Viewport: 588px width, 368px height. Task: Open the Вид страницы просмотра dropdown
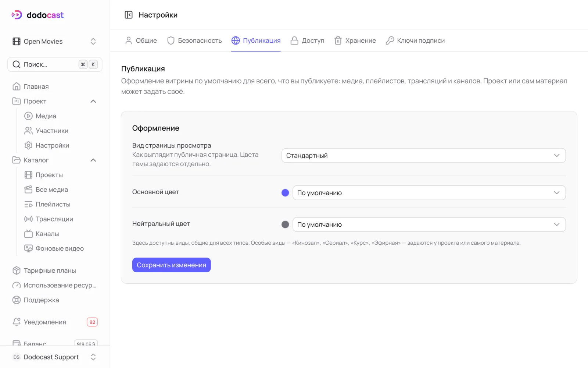click(x=423, y=156)
